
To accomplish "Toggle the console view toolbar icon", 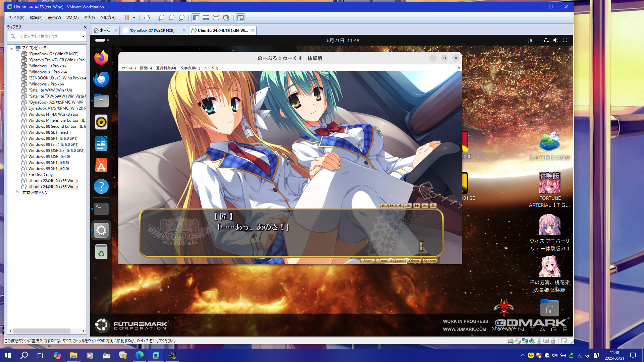I will click(x=240, y=18).
